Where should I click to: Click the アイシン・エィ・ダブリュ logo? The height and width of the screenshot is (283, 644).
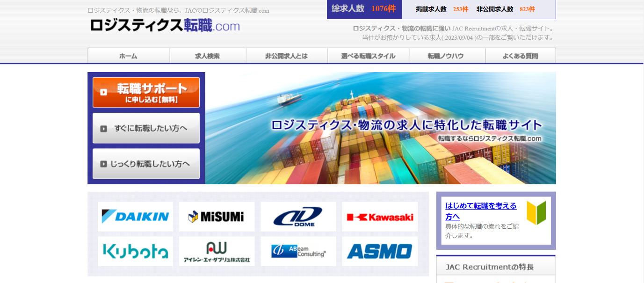[217, 251]
